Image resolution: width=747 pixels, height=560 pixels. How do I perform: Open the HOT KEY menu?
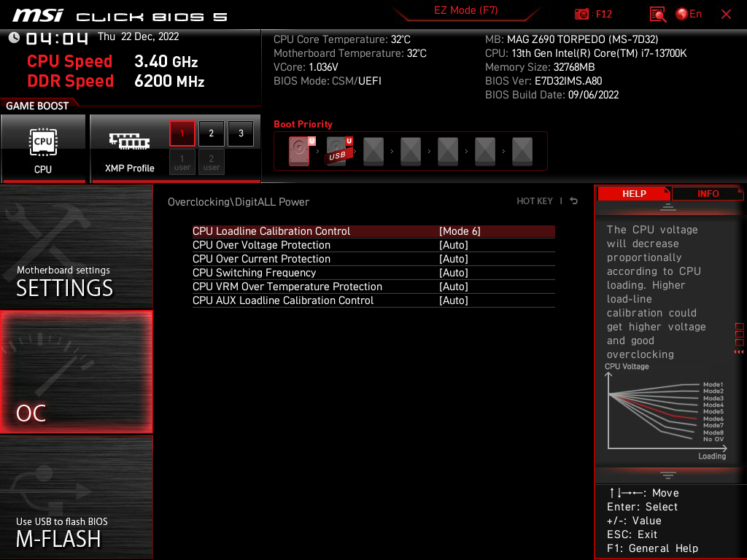click(x=535, y=201)
